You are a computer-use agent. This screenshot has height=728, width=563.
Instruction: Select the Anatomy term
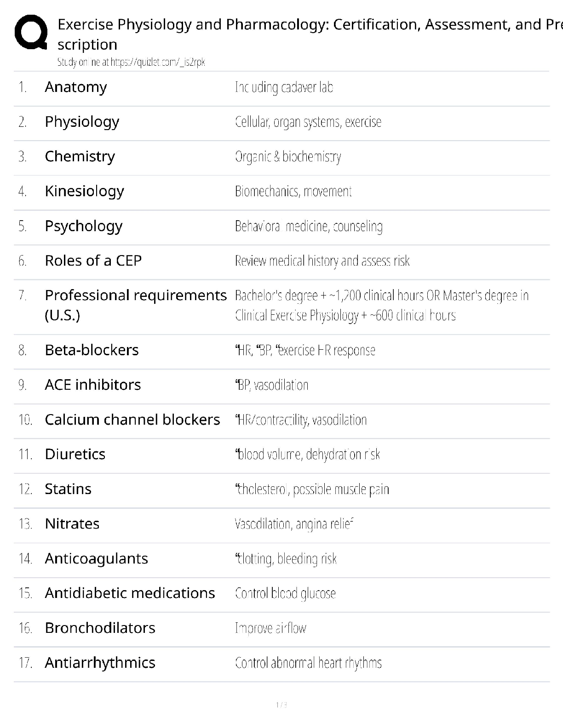76,87
